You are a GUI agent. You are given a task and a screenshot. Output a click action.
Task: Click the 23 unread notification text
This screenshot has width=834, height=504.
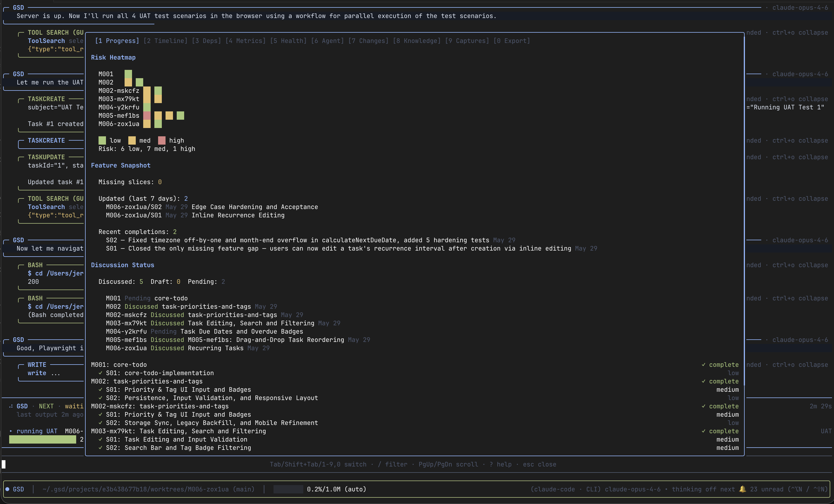pyautogui.click(x=767, y=489)
